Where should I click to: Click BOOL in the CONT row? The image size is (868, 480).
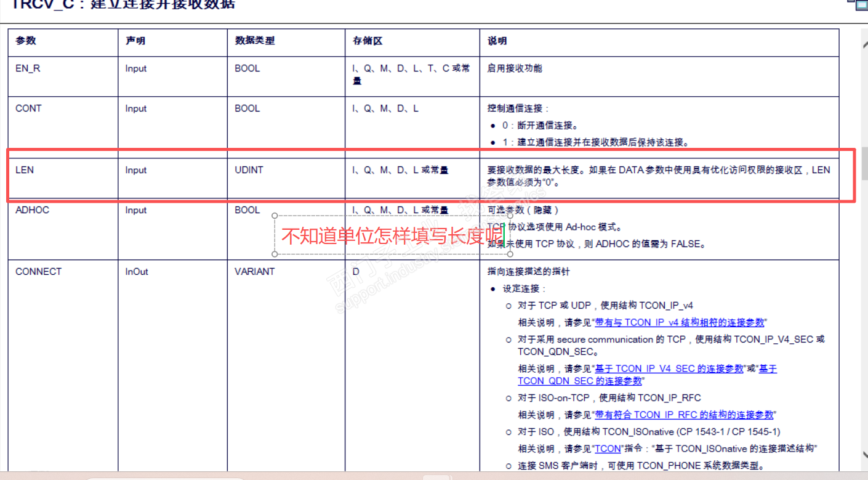click(247, 108)
